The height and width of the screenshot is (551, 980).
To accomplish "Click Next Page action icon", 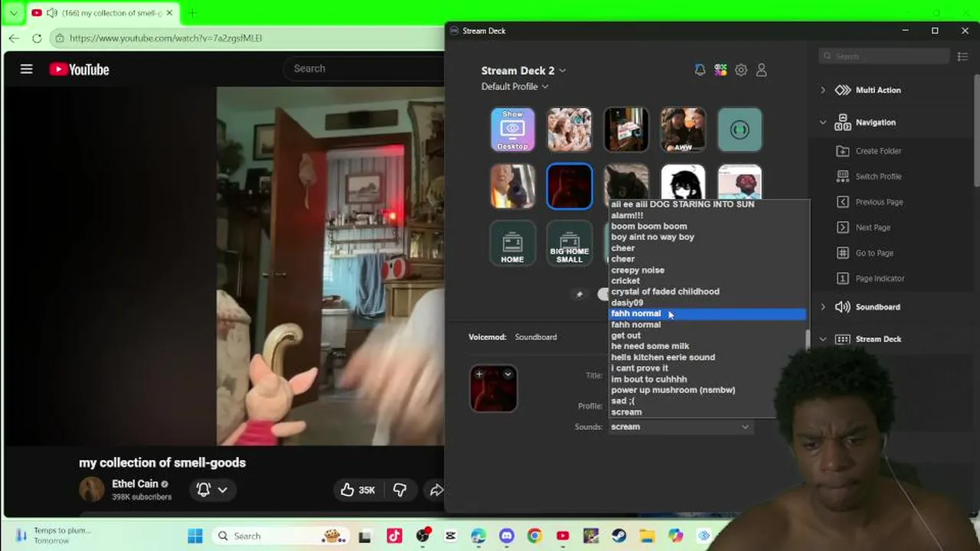I will pyautogui.click(x=842, y=227).
